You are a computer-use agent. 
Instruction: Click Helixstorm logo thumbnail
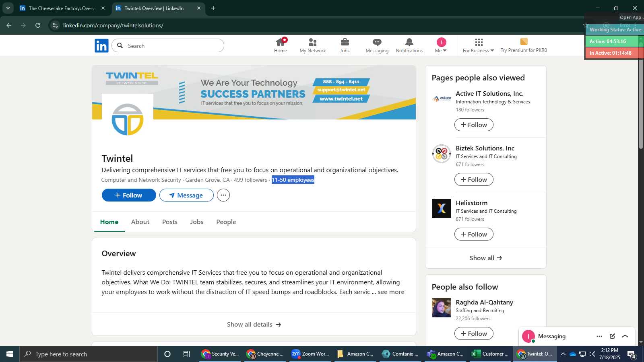[x=442, y=208]
